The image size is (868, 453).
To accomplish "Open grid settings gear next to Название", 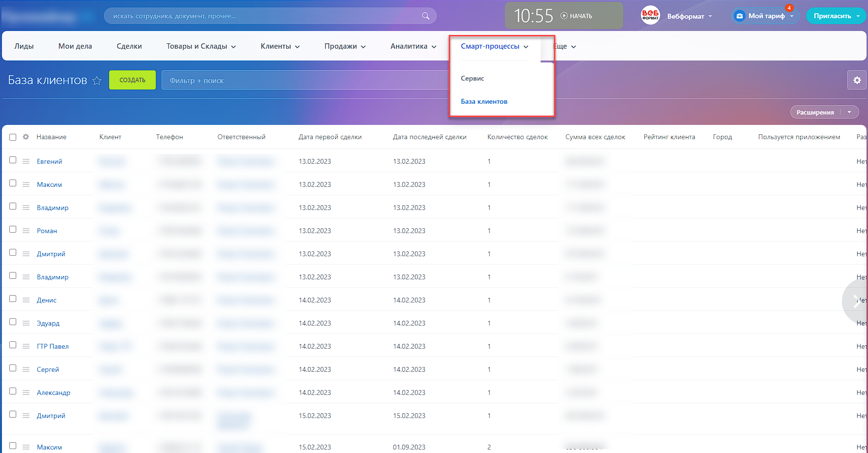I will pos(26,137).
